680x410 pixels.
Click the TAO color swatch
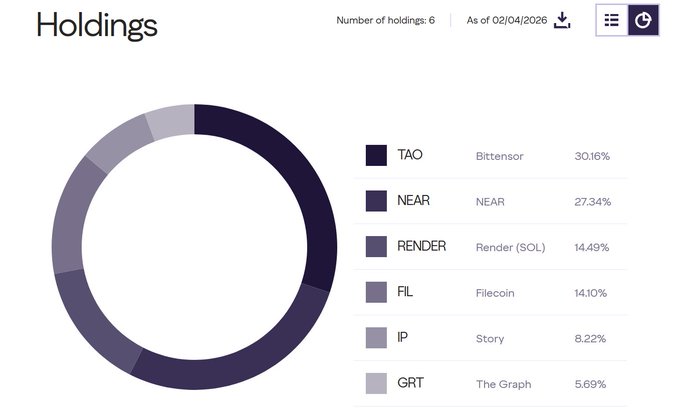click(376, 155)
